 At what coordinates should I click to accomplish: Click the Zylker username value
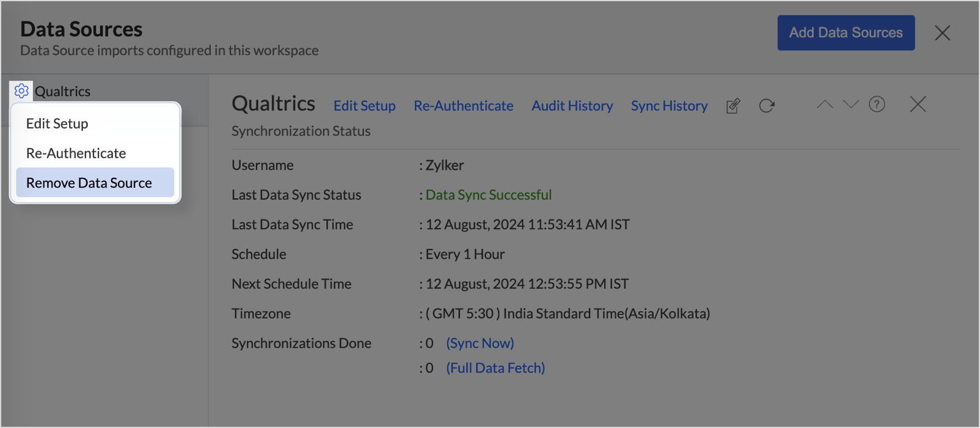[x=445, y=165]
